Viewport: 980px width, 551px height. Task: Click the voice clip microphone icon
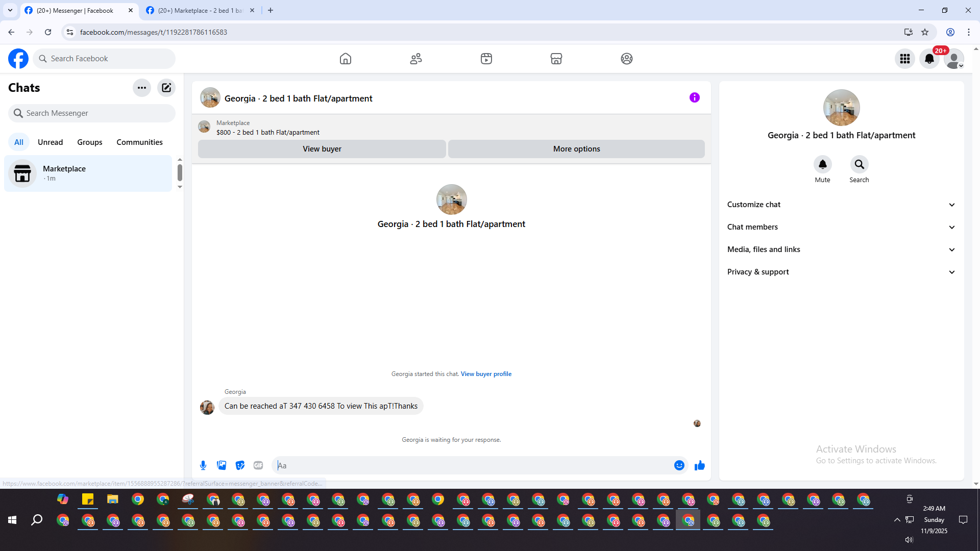coord(203,465)
